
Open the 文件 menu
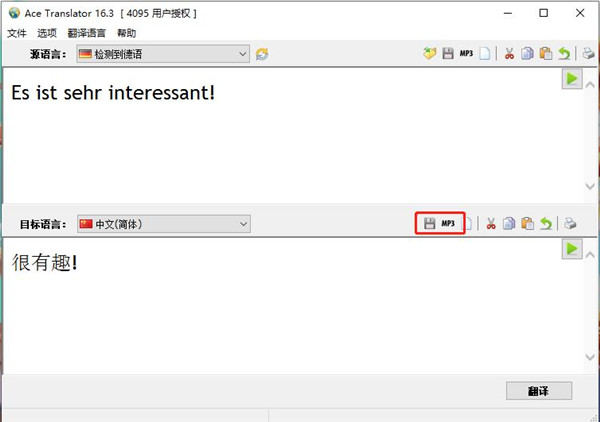point(17,33)
